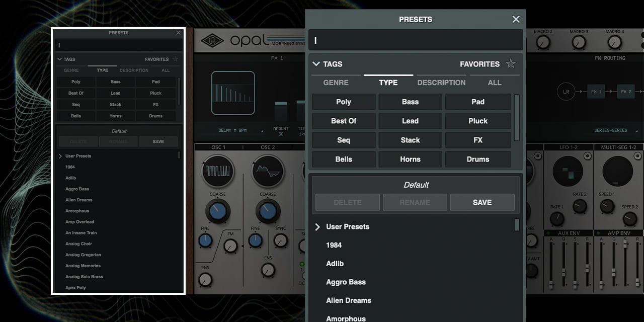The image size is (644, 322).
Task: Click the OSC 2 Coarse knob
Action: (268, 211)
